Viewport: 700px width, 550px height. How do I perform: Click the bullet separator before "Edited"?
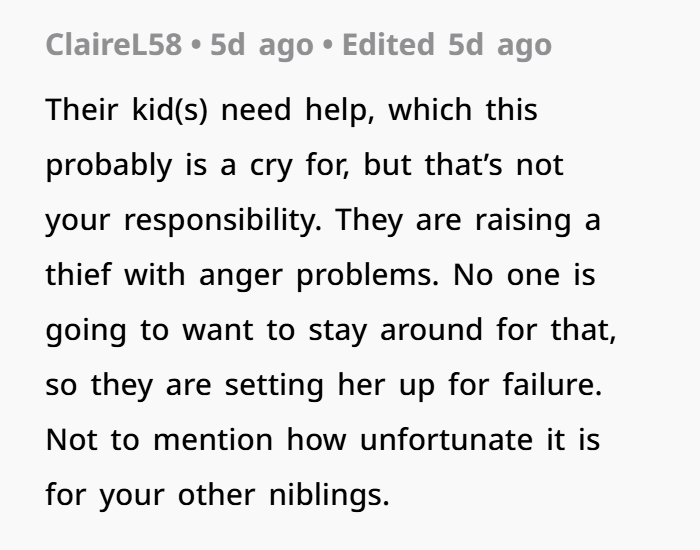click(327, 46)
